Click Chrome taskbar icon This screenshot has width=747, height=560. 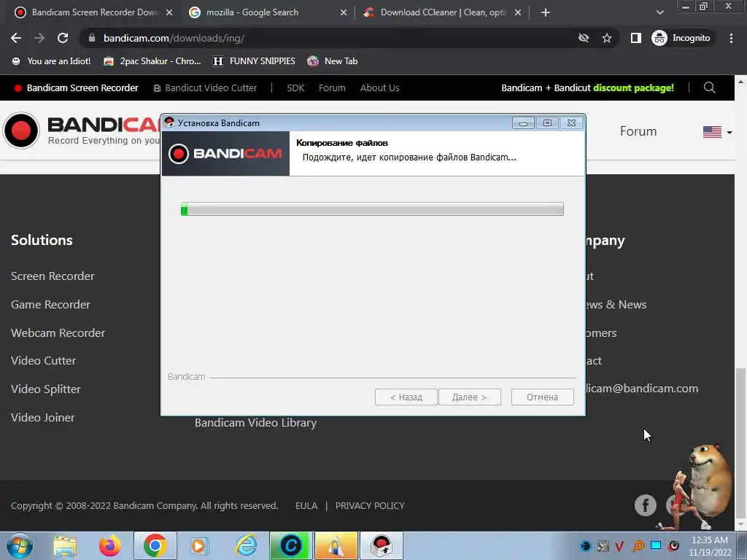click(x=155, y=545)
